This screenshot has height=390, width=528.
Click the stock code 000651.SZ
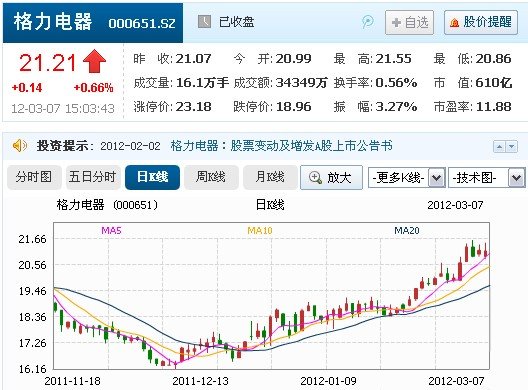click(142, 23)
